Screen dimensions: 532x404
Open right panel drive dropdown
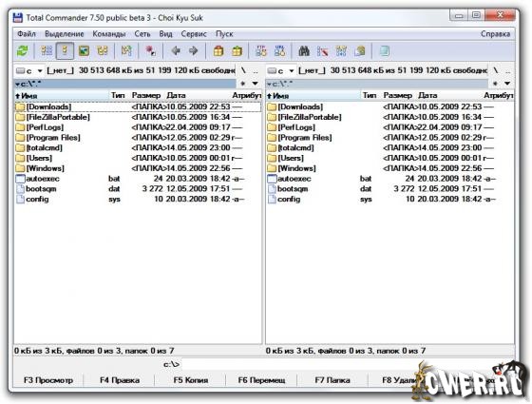281,70
